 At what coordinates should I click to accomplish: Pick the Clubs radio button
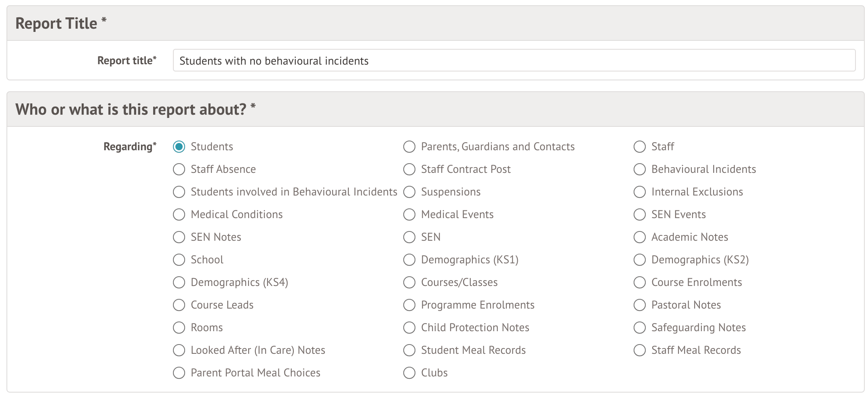[409, 373]
